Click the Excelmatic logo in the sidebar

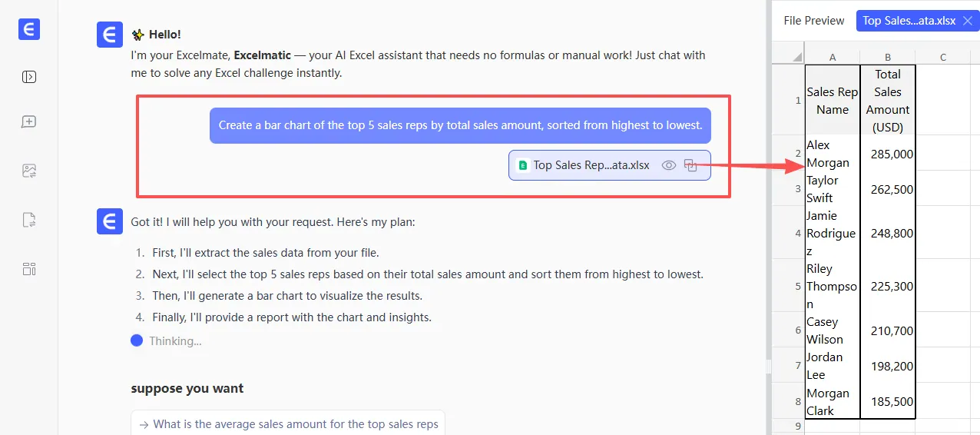[x=29, y=30]
